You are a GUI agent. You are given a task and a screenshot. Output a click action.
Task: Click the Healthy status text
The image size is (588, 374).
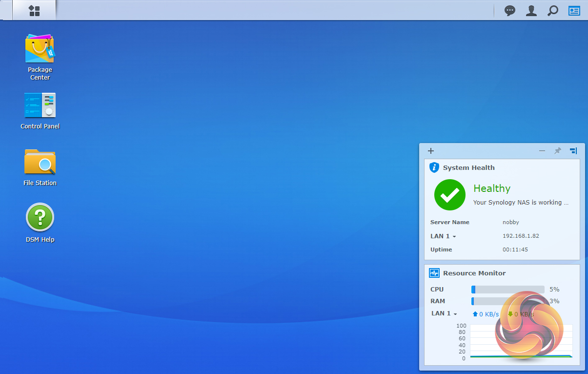pyautogui.click(x=492, y=188)
